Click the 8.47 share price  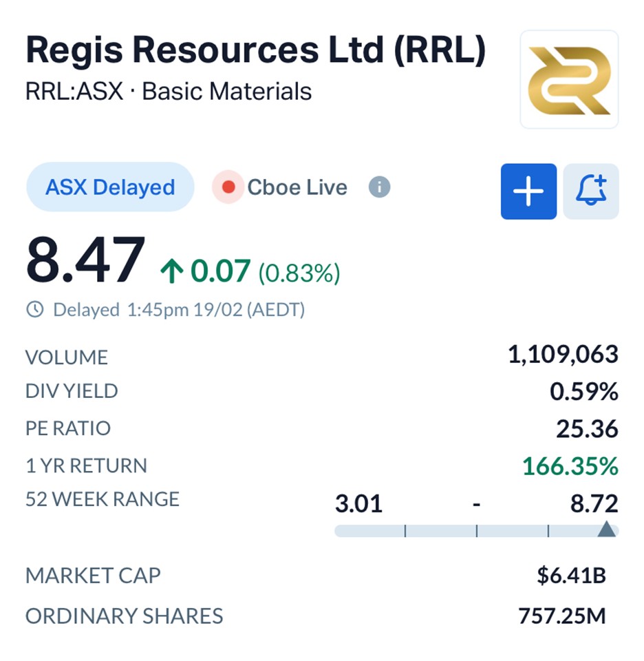85,260
